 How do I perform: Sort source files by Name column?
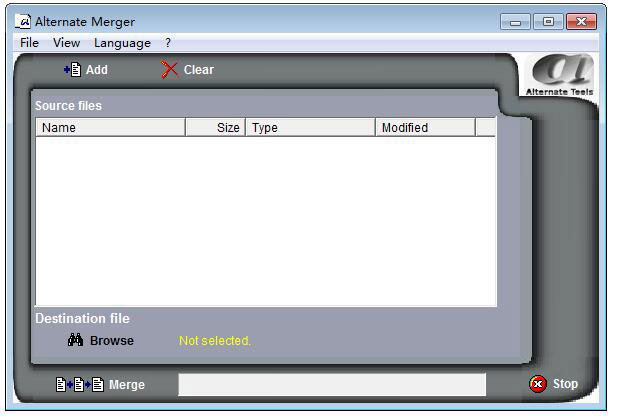(110, 127)
